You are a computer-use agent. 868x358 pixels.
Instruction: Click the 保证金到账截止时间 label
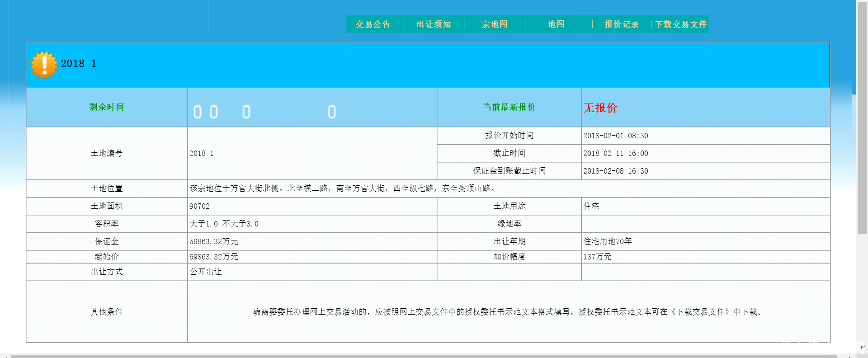[x=509, y=171]
